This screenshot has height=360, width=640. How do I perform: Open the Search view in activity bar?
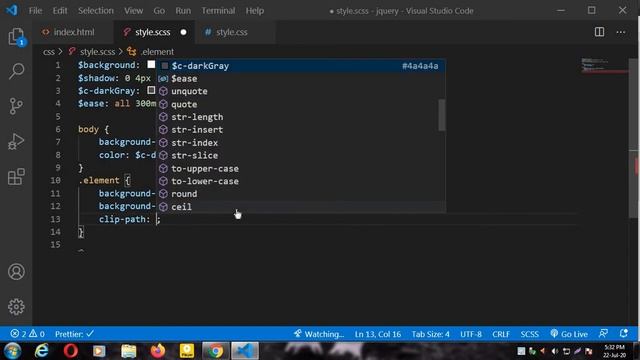[x=16, y=71]
